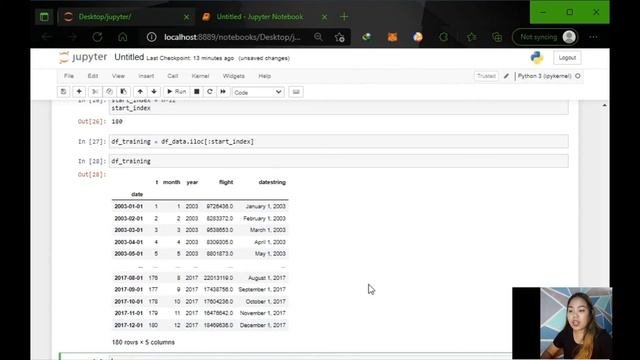Click the datestring column header
This screenshot has width=640, height=360.
(x=272, y=182)
